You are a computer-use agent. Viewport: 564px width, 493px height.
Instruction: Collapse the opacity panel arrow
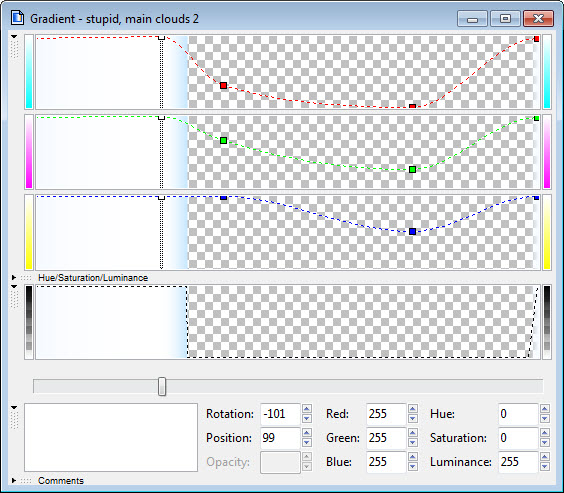pos(14,287)
